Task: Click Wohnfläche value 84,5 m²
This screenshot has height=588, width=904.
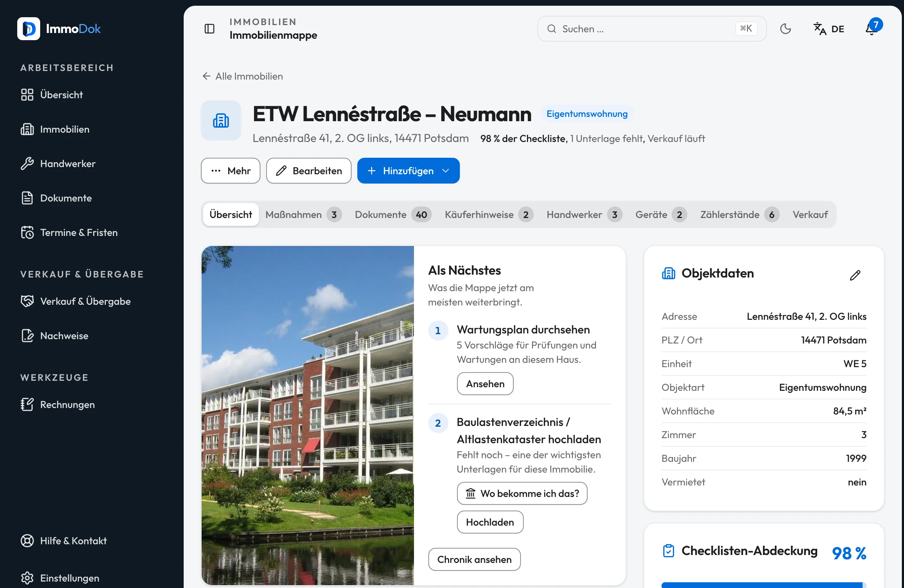Action: [850, 411]
